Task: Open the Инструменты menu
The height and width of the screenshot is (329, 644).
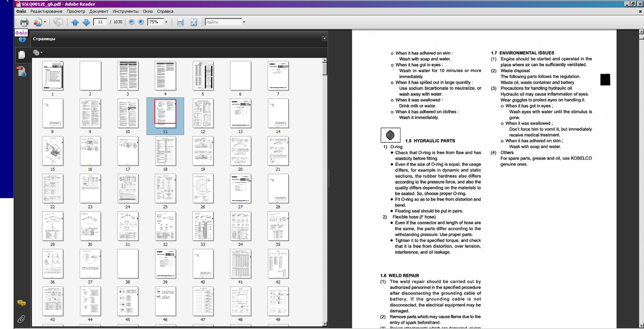Action: pos(125,11)
